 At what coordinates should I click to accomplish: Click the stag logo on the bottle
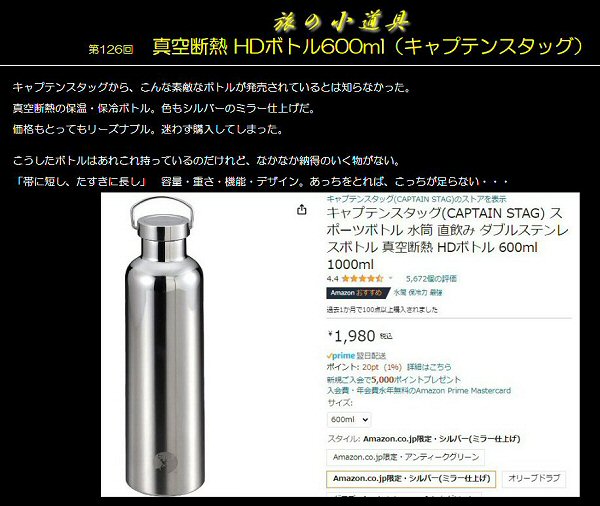coord(165,461)
